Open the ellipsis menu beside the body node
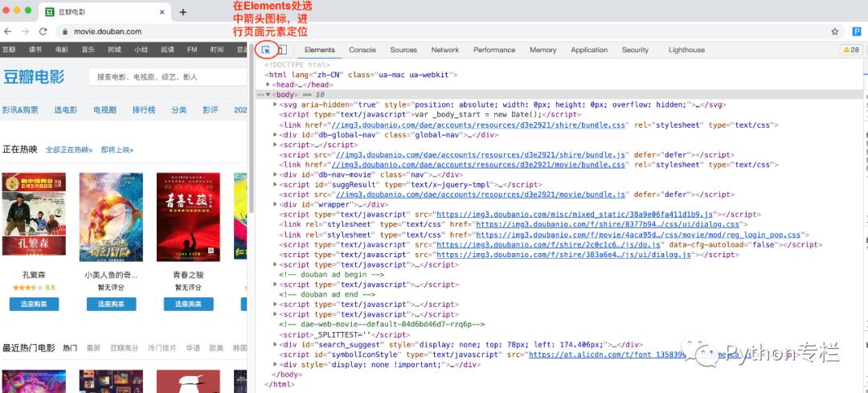Image resolution: width=868 pixels, height=393 pixels. click(x=260, y=95)
